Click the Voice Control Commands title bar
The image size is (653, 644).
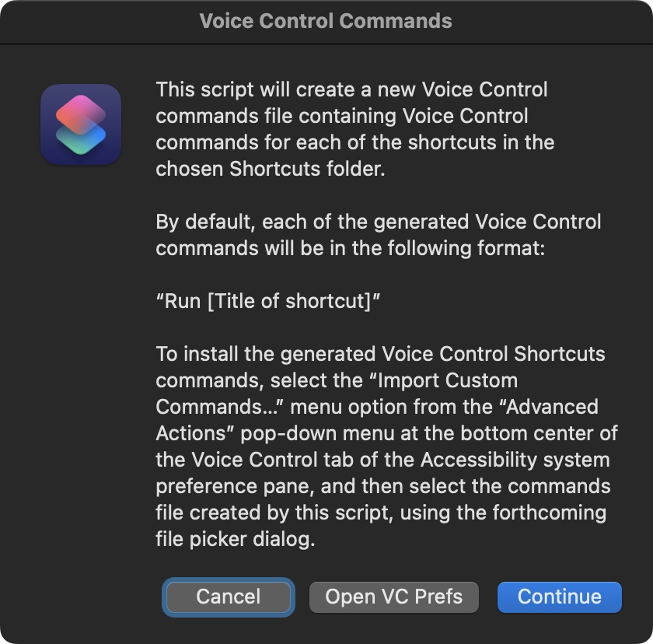(326, 21)
